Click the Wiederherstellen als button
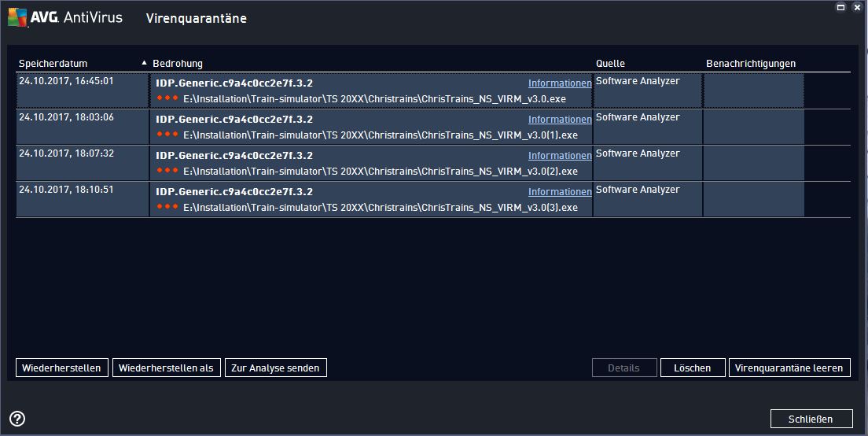This screenshot has height=436, width=868. (166, 368)
